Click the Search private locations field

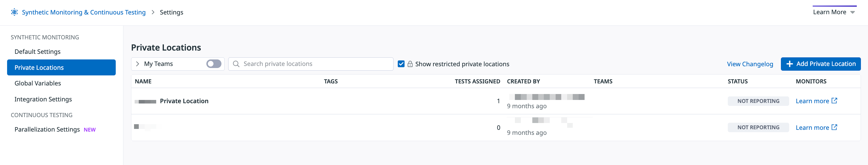(311, 64)
